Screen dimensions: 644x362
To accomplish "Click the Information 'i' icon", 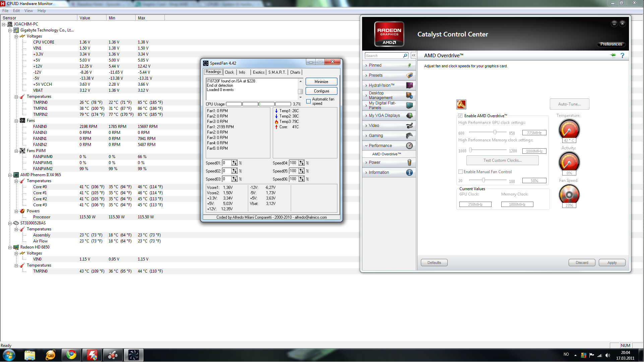I will tap(409, 172).
